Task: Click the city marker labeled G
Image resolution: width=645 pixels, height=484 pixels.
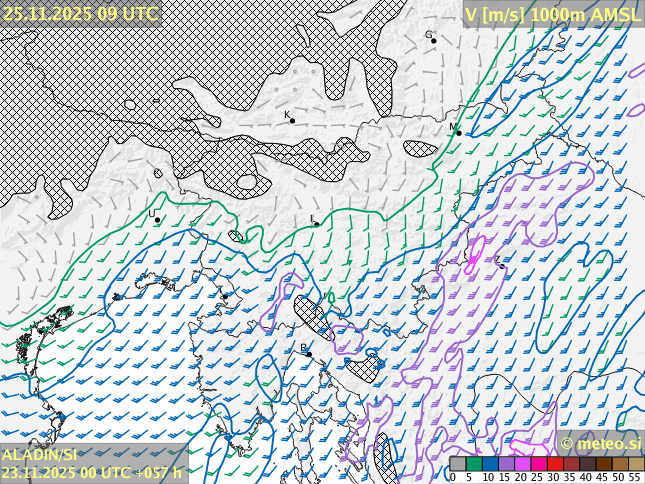Action: 433,41
